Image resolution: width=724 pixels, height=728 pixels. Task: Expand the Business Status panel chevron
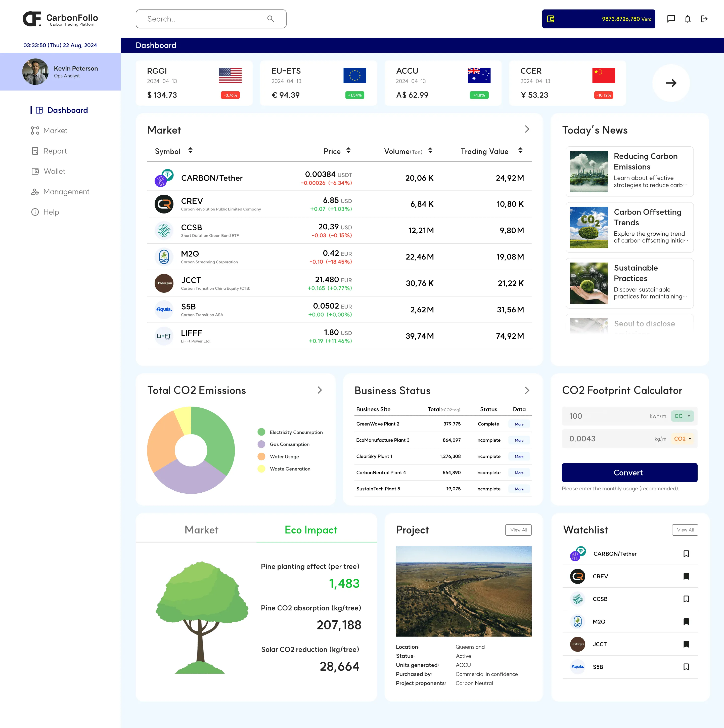tap(527, 390)
